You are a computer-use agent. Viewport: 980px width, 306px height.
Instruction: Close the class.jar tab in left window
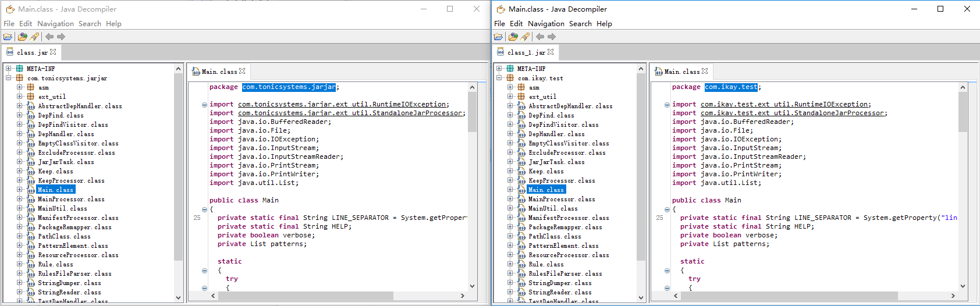(53, 52)
